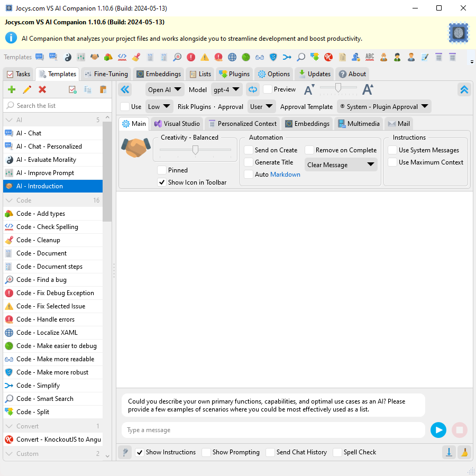Click the broom Cleanup icon in Templates toolbar
Screen dimensions: 476x476
coord(136,57)
